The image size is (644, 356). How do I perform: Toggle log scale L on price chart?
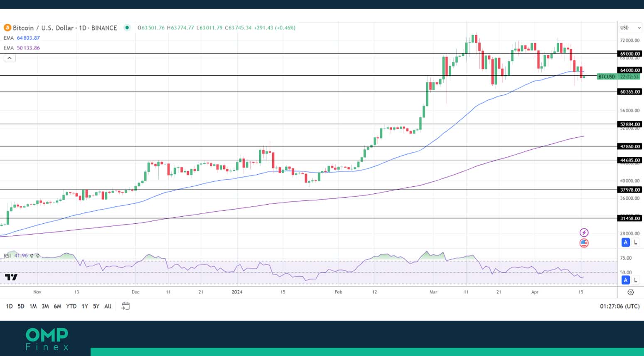coord(635,242)
